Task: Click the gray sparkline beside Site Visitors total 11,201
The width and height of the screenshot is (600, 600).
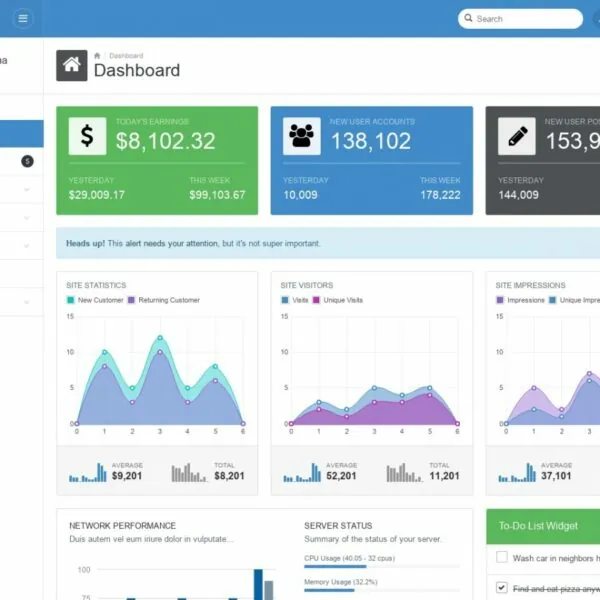Action: pos(404,472)
